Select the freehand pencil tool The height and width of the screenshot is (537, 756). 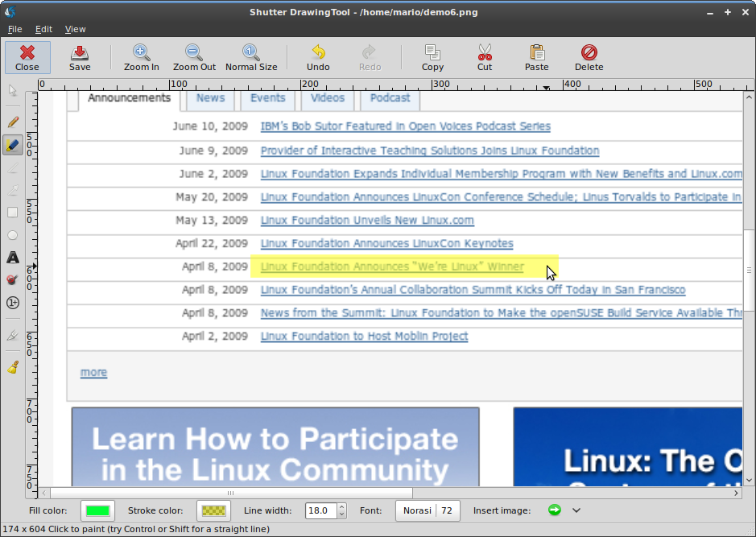(12, 122)
